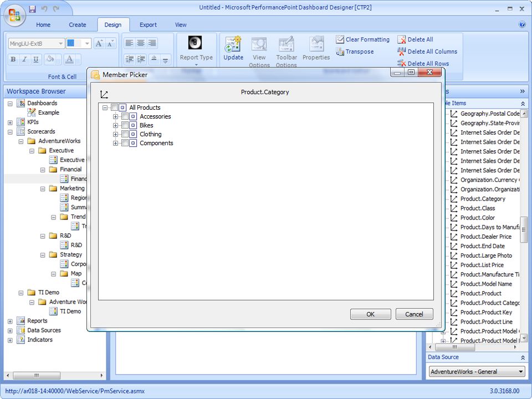Check the Clothing checkbox
The width and height of the screenshot is (532, 399).
(x=125, y=134)
